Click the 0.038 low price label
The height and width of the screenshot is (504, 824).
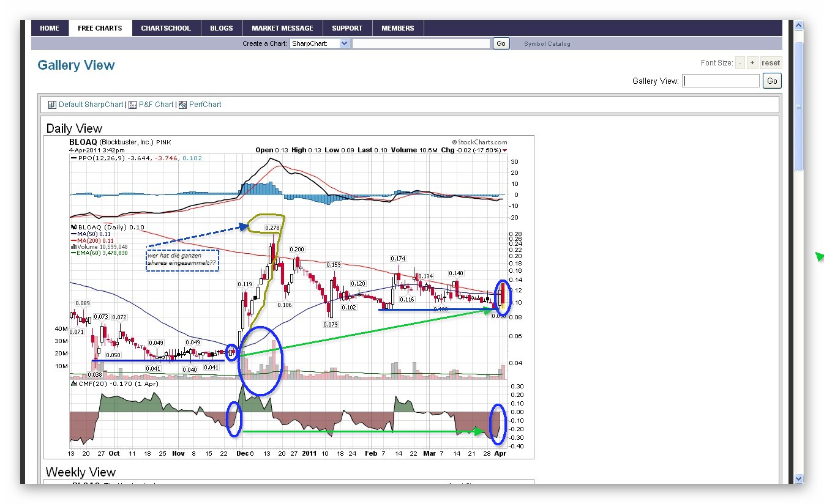pos(94,374)
